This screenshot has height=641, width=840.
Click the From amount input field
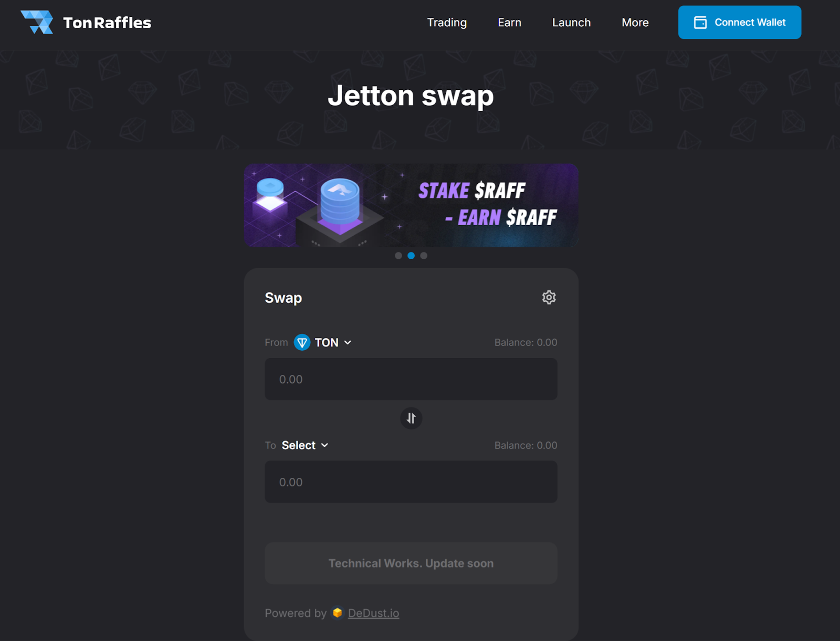click(x=411, y=379)
